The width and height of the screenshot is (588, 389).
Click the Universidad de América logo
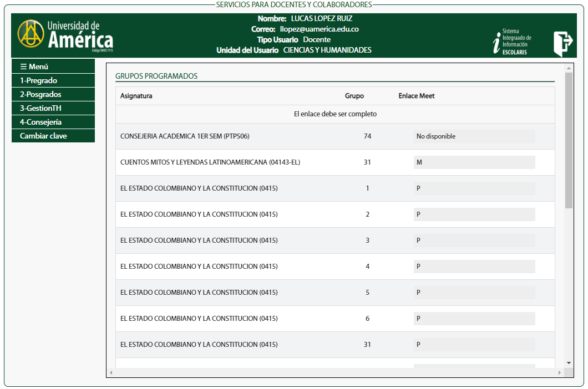[65, 36]
